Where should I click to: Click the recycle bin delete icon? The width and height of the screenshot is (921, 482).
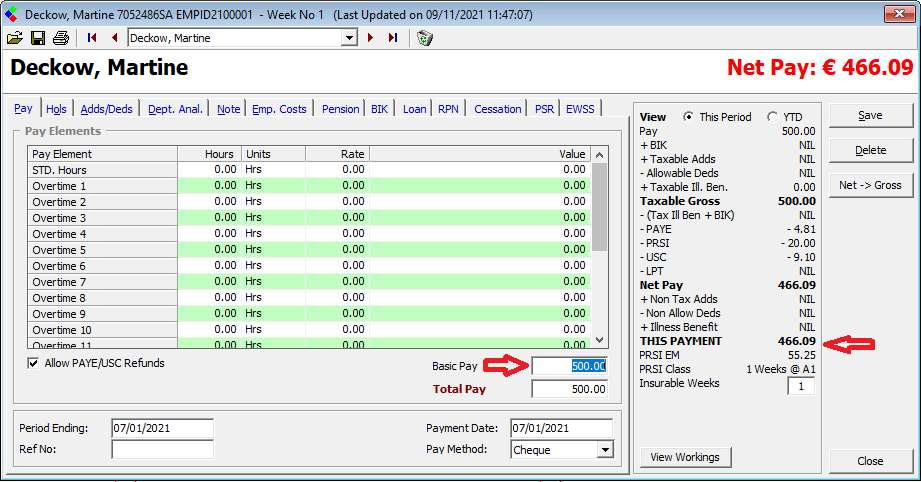[x=425, y=38]
